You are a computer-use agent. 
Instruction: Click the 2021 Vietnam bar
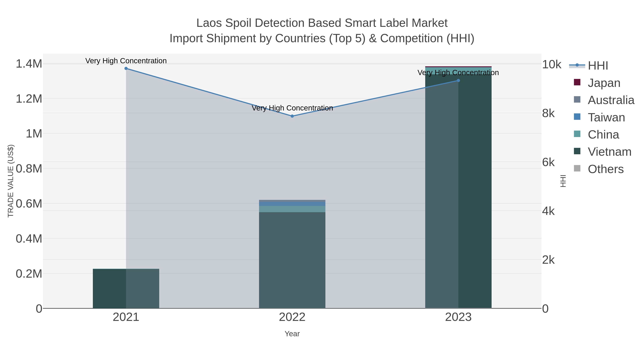[126, 289]
